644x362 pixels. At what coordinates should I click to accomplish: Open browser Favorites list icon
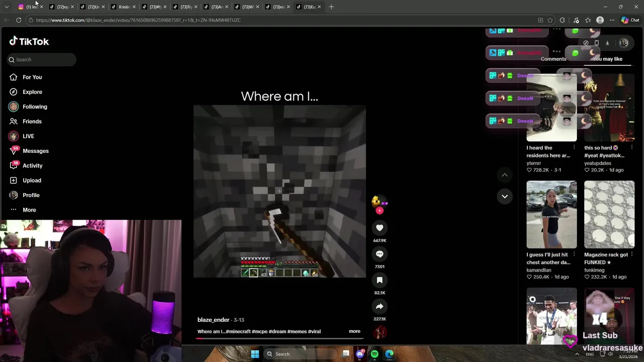coord(588,20)
